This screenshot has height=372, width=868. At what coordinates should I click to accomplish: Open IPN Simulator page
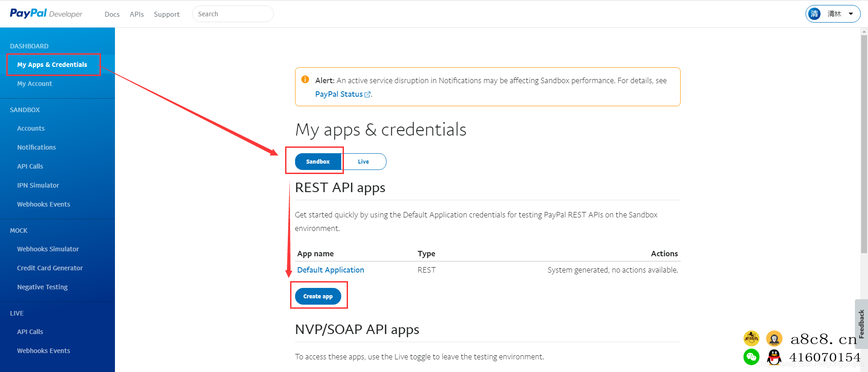tap(38, 185)
